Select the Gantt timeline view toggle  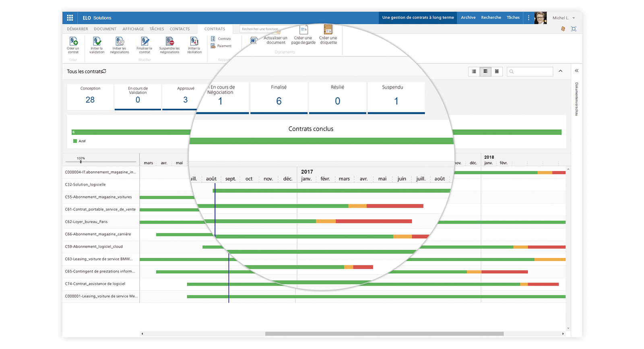(x=485, y=71)
